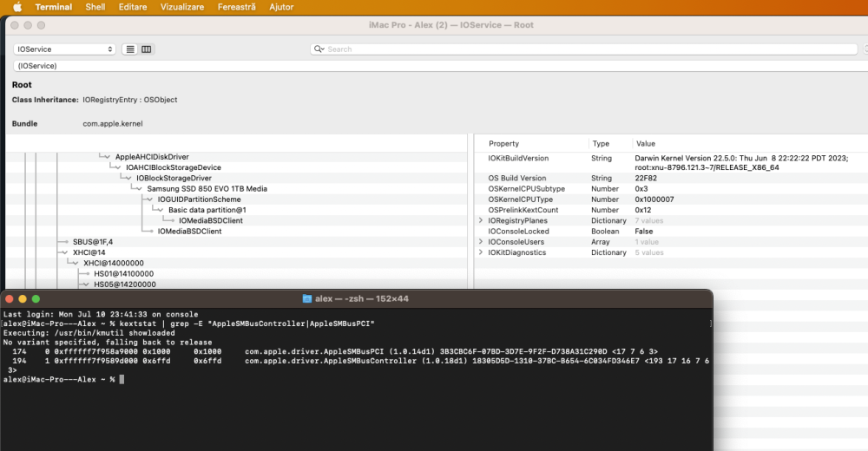Viewport: 868px width, 451px height.
Task: Select the HS01@14100000 tree entry
Action: 124,274
